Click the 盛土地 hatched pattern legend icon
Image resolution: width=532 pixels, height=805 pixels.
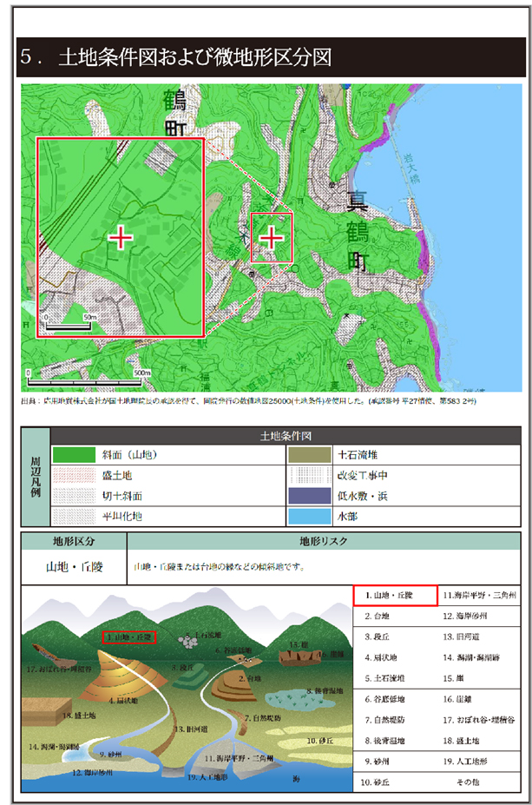click(83, 476)
